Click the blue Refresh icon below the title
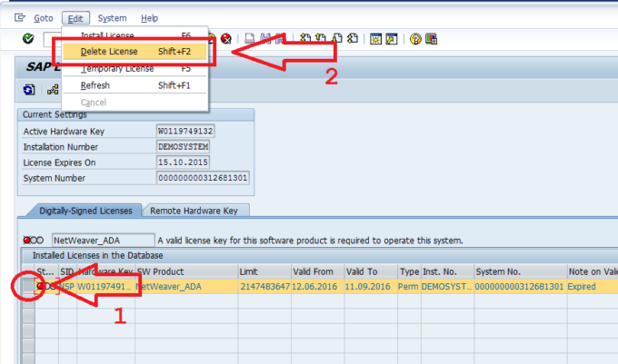 point(29,90)
